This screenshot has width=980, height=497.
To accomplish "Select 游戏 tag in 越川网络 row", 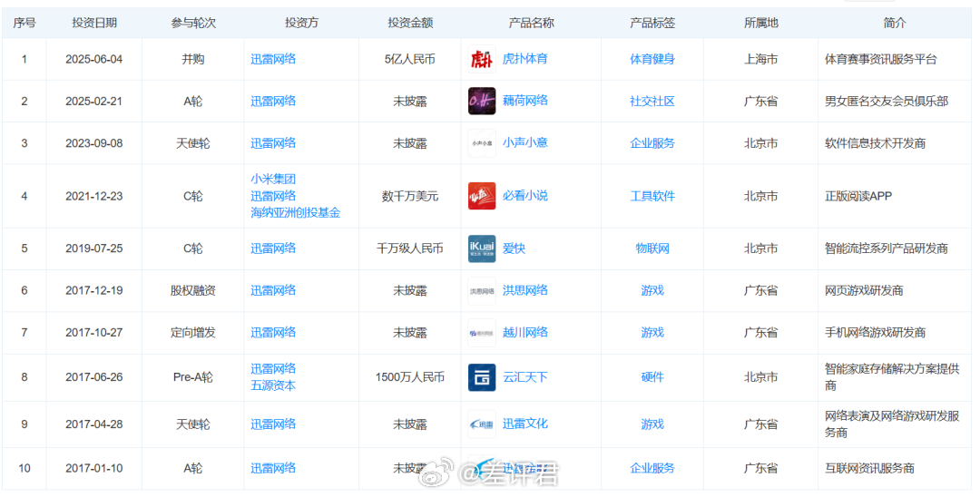I will click(x=652, y=333).
